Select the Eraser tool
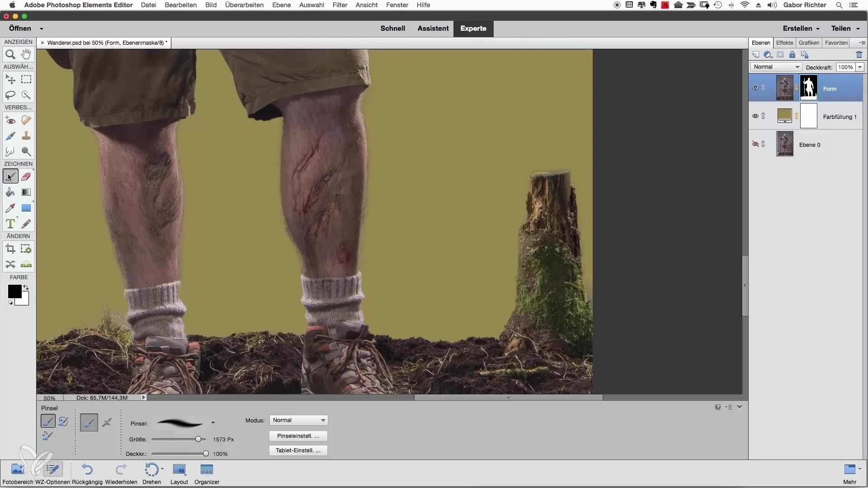The width and height of the screenshot is (868, 488). click(26, 177)
